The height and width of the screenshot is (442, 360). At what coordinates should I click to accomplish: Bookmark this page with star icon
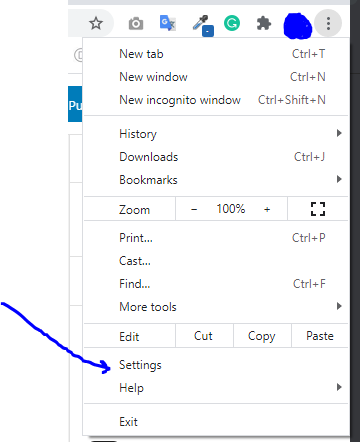(96, 23)
